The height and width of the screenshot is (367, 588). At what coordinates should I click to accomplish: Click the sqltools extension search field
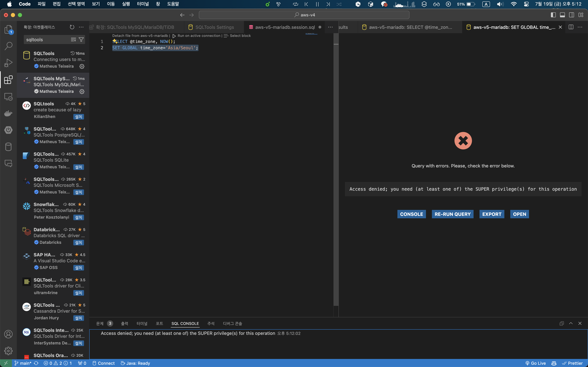tap(46, 39)
